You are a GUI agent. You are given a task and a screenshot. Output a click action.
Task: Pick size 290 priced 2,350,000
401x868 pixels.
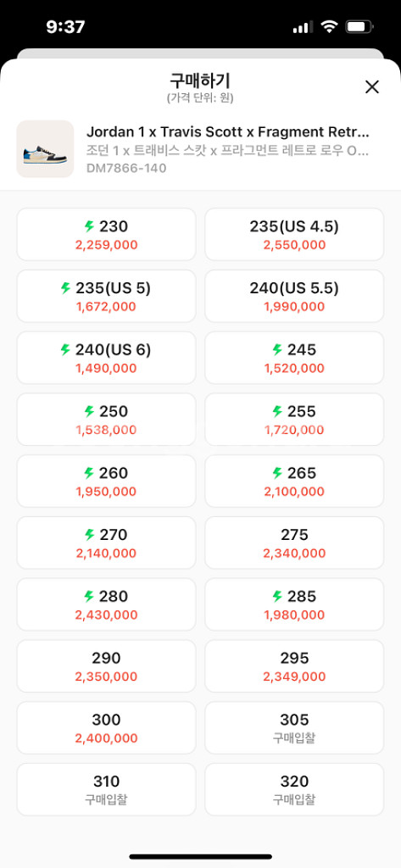point(106,666)
